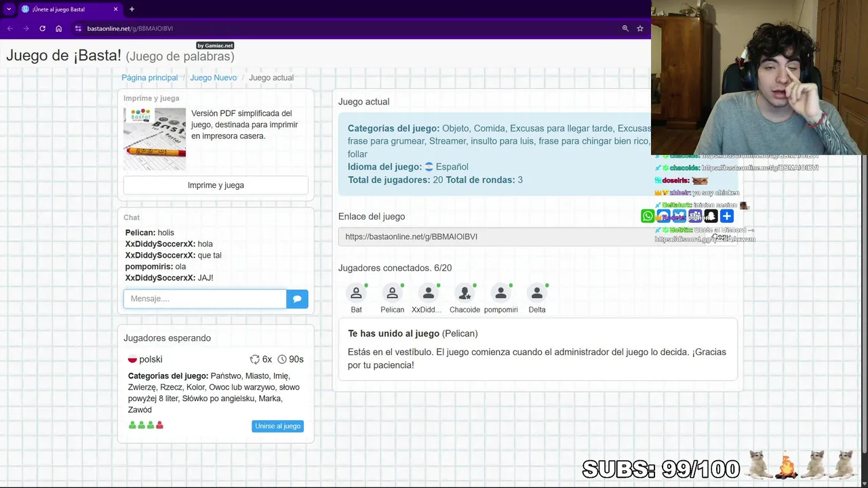The width and height of the screenshot is (868, 488).
Task: View site information icon in address bar
Action: point(78,28)
